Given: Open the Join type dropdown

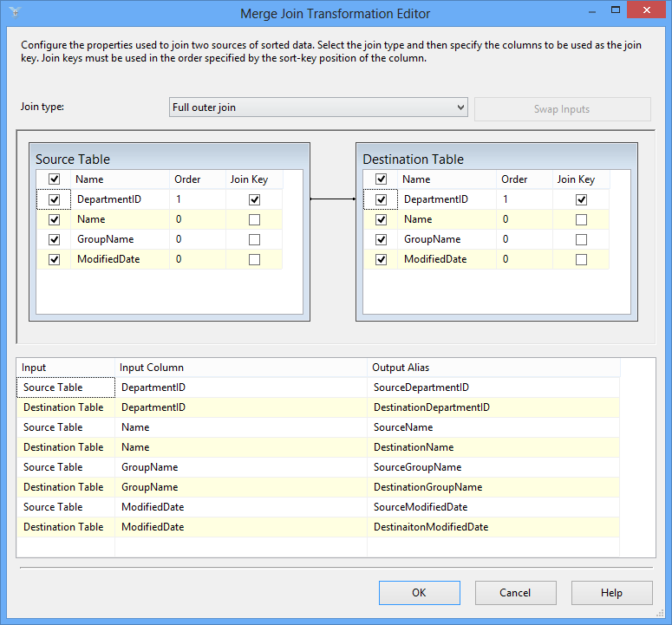Looking at the screenshot, I should pos(318,107).
